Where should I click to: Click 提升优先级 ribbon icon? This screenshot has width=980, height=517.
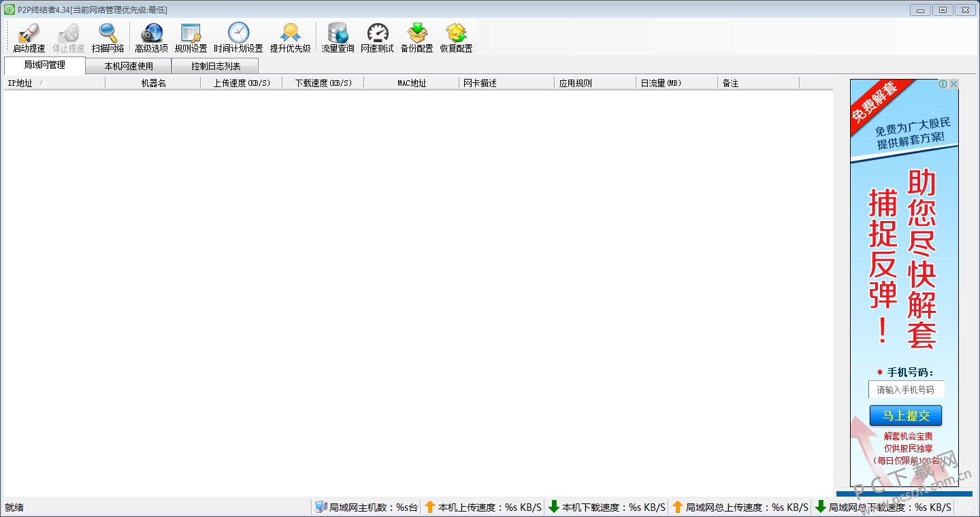[x=291, y=33]
